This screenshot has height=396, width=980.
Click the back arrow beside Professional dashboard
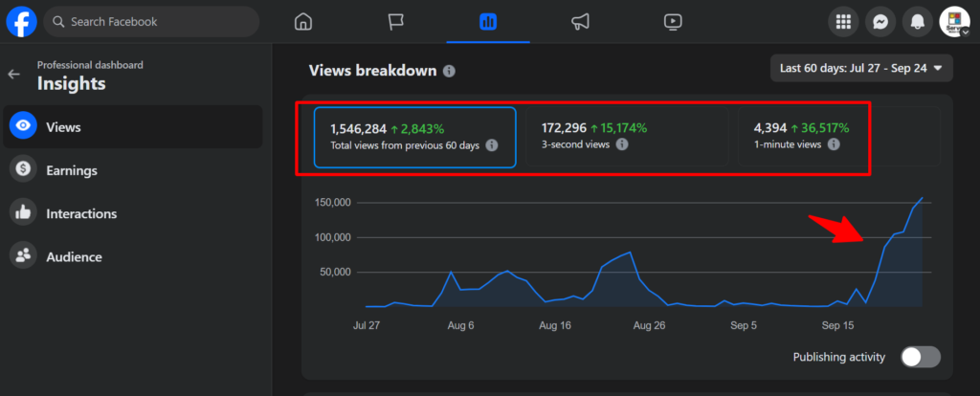point(13,74)
